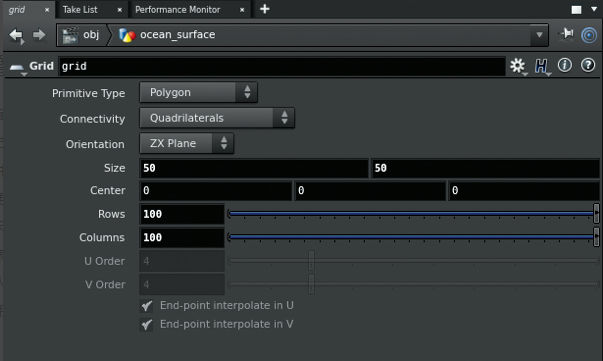Toggle End-point interpolate in U checkbox
This screenshot has height=361, width=603.
pos(147,306)
